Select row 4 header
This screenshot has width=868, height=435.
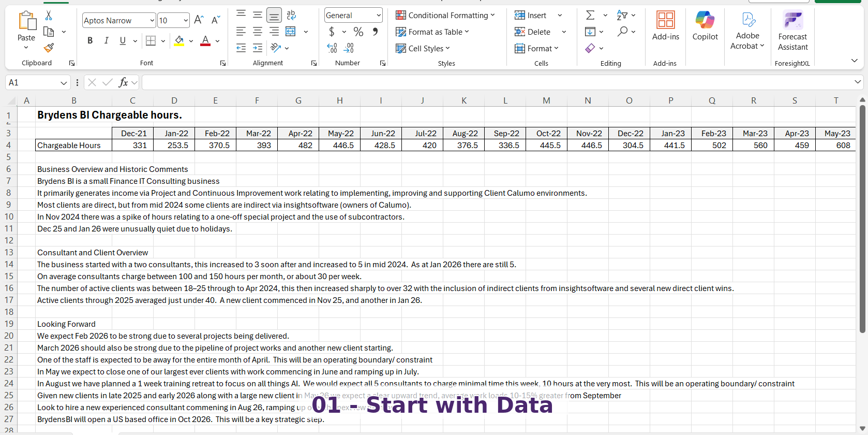[9, 145]
